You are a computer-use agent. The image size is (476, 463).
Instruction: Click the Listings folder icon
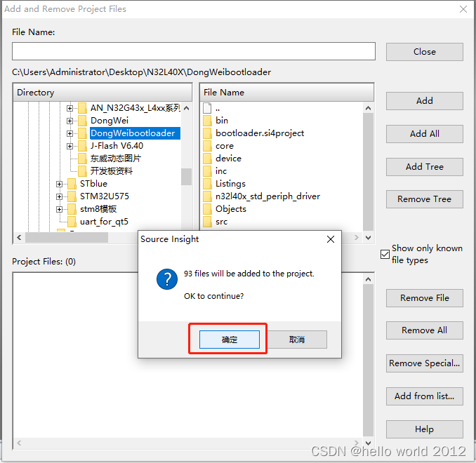pyautogui.click(x=208, y=184)
